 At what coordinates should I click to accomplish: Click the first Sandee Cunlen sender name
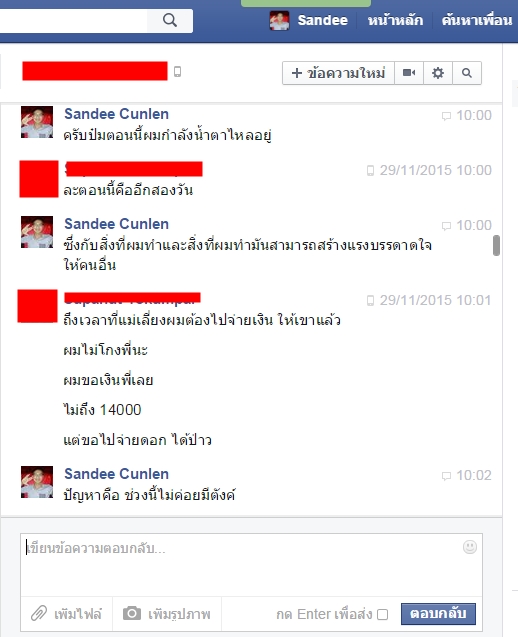point(116,114)
